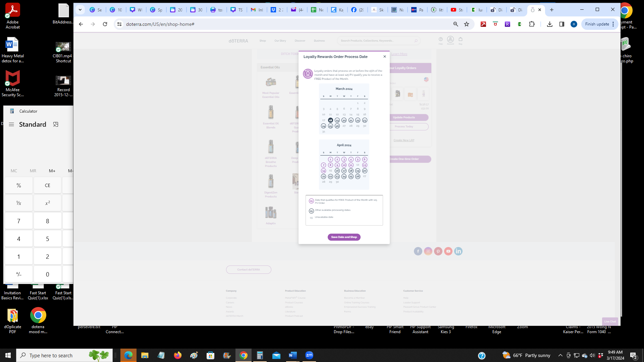Close the Loyalty Rewards Order Process Date dialog
Viewport: 644px width, 362px height.
(385, 57)
